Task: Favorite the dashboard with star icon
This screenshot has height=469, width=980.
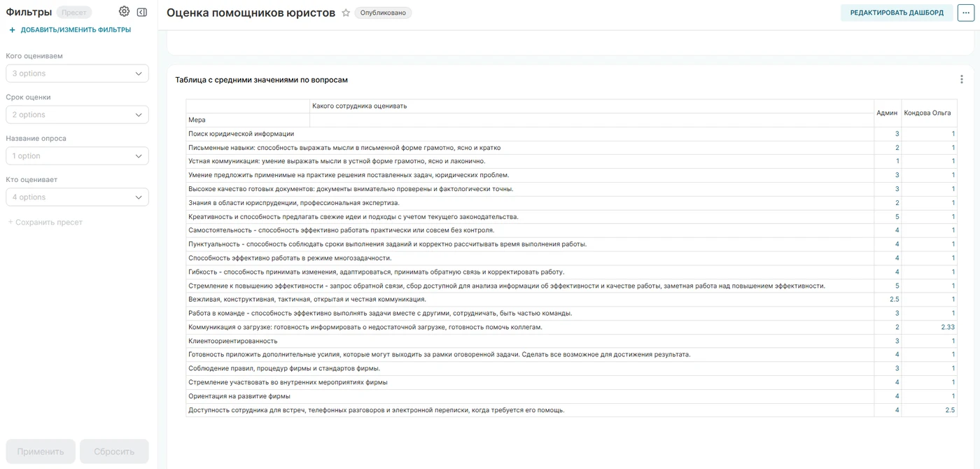Action: (346, 13)
